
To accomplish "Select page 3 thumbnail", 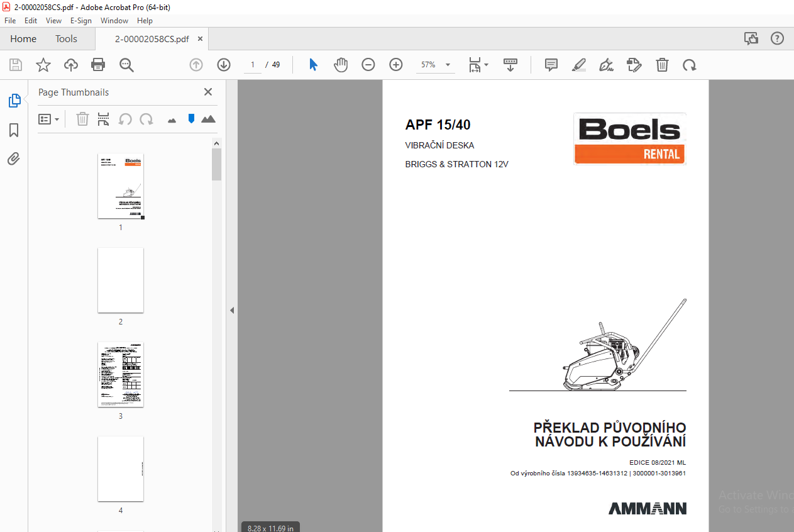I will pyautogui.click(x=121, y=375).
